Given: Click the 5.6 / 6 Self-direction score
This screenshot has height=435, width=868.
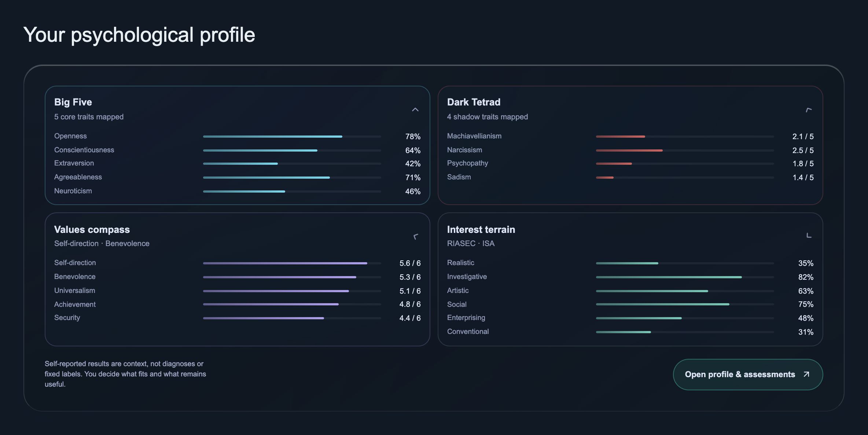Looking at the screenshot, I should click(x=410, y=263).
